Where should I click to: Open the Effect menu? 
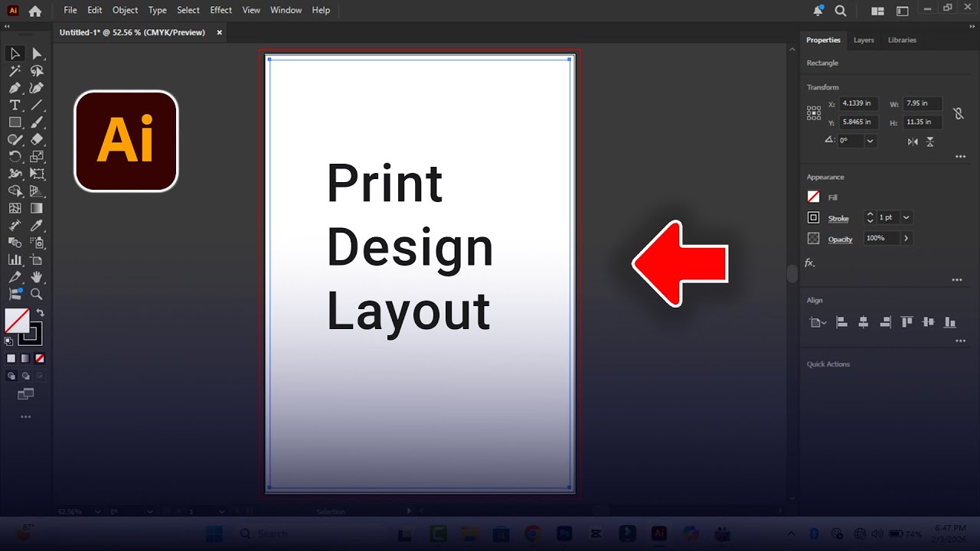click(220, 11)
